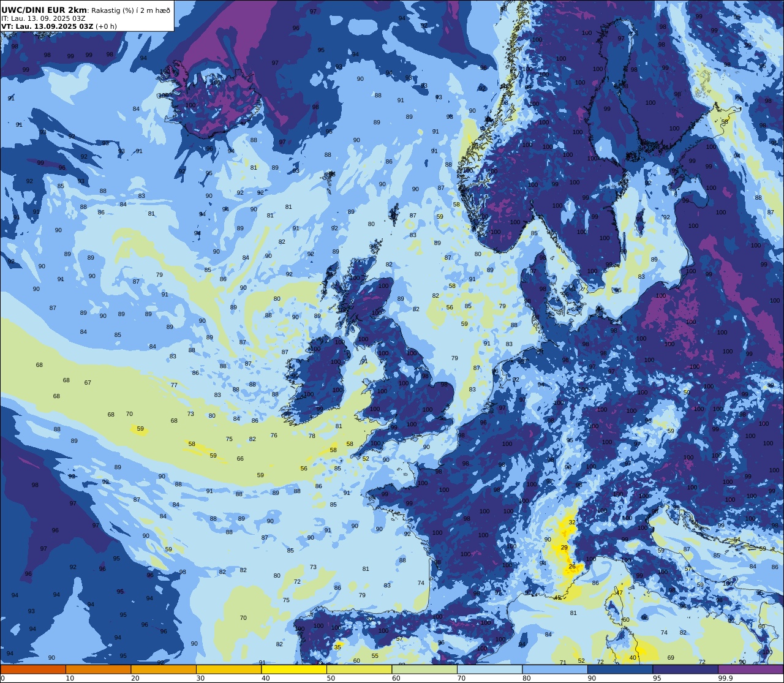
Task: Pick the yellow 40–50 legend segment
Action: point(294,670)
